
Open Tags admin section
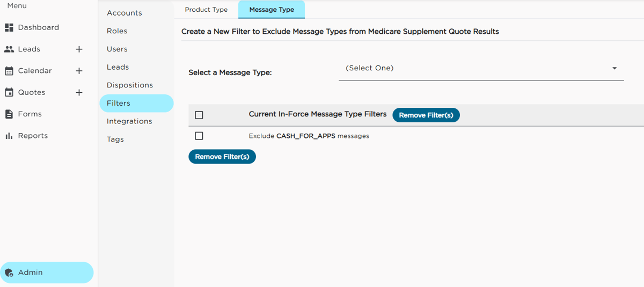coord(115,139)
